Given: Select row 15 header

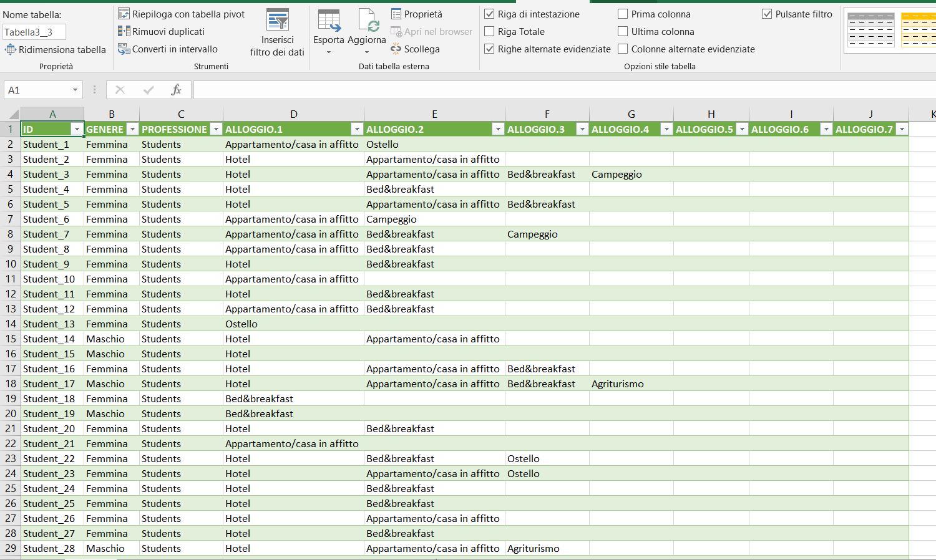Looking at the screenshot, I should point(11,339).
